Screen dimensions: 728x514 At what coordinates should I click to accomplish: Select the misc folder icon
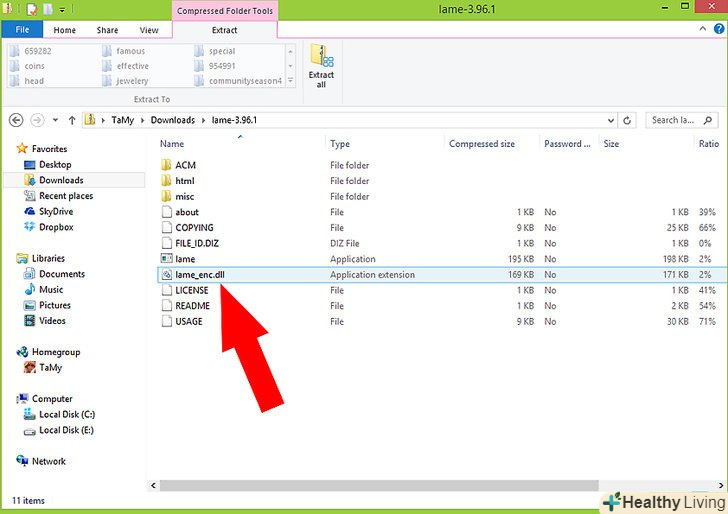point(166,196)
